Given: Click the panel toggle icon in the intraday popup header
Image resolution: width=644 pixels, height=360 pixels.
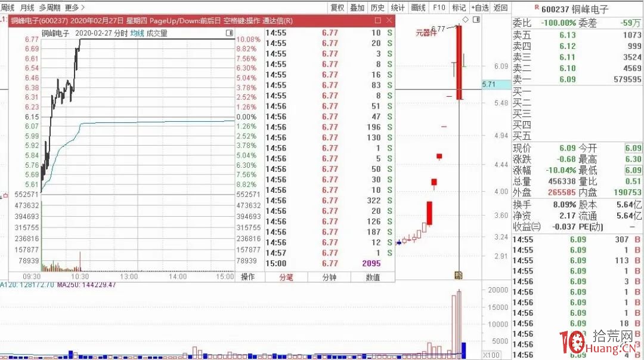Looking at the screenshot, I should click(x=230, y=33).
